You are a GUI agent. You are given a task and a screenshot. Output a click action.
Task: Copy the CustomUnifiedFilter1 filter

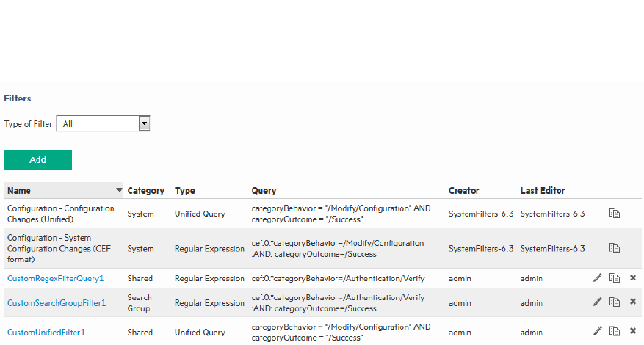coord(615,332)
